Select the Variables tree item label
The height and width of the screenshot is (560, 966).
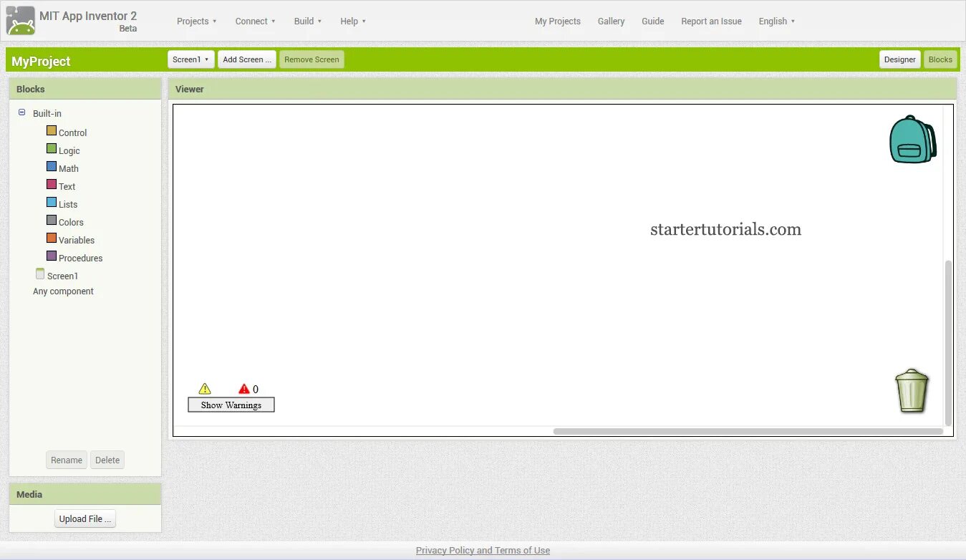tap(77, 240)
